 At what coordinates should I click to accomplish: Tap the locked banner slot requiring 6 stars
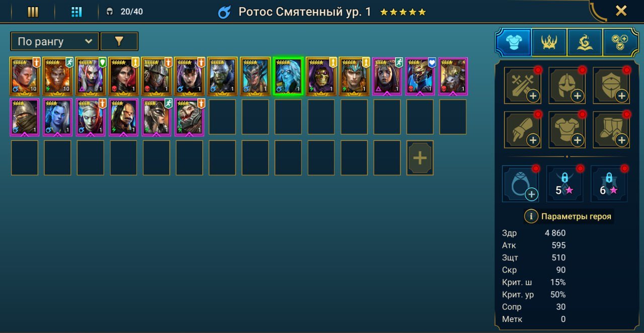[x=609, y=184]
